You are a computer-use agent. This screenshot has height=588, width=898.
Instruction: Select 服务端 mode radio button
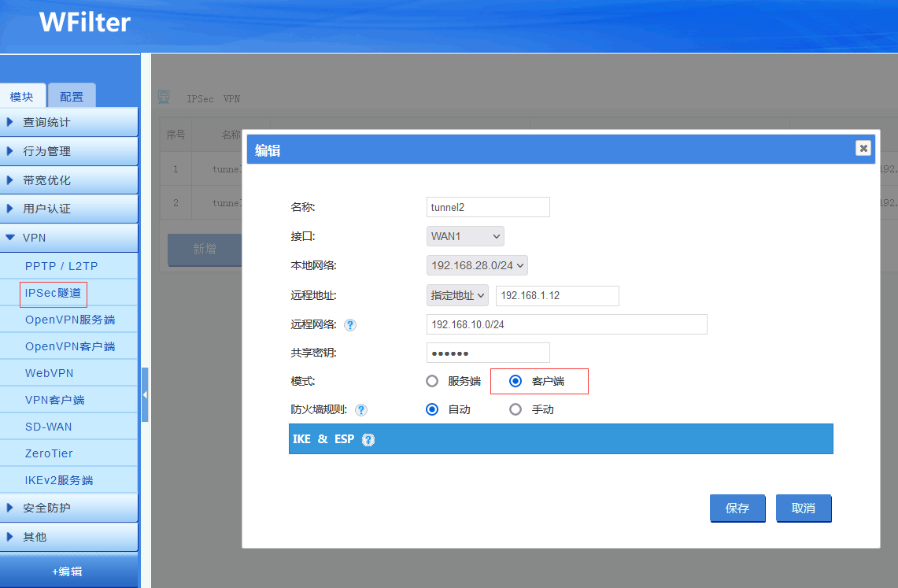point(432,381)
